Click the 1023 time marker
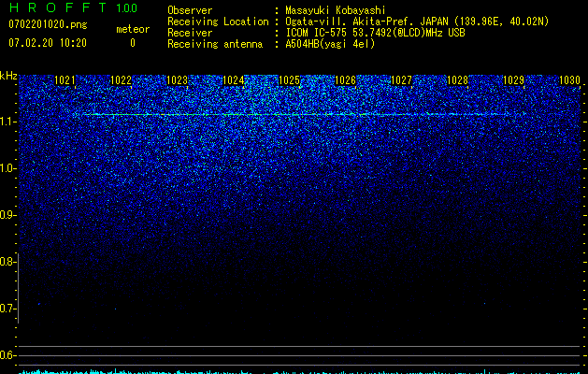 pos(177,80)
